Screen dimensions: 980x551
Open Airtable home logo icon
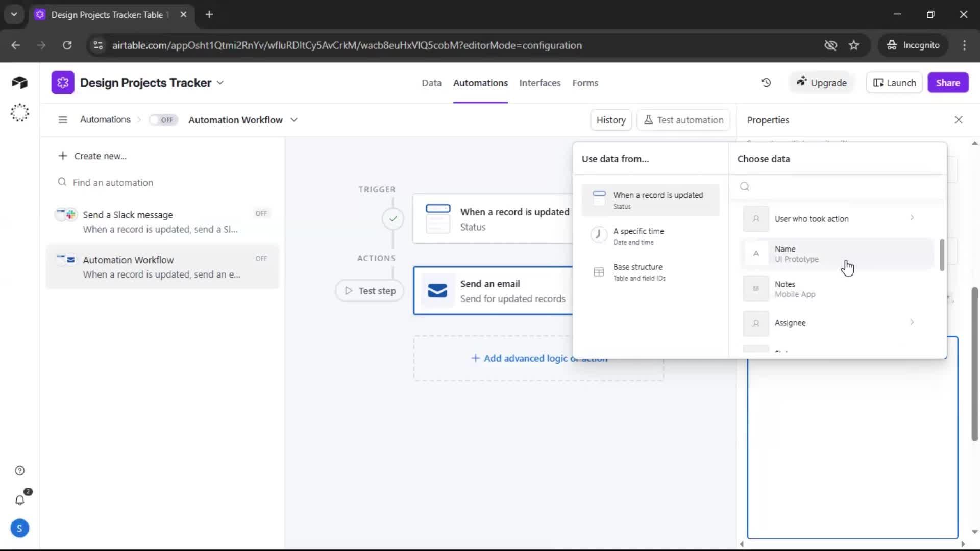point(19,83)
